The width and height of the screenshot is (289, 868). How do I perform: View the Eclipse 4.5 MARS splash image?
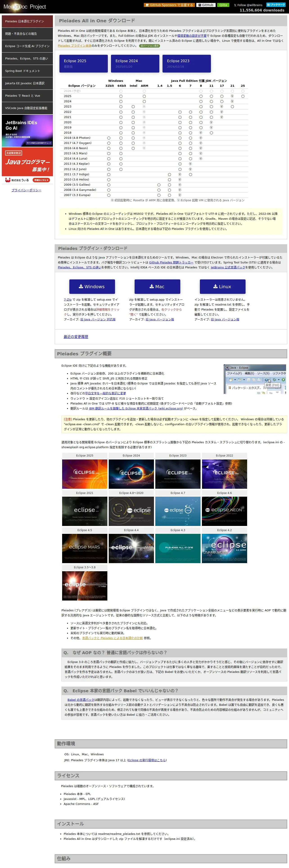click(85, 548)
